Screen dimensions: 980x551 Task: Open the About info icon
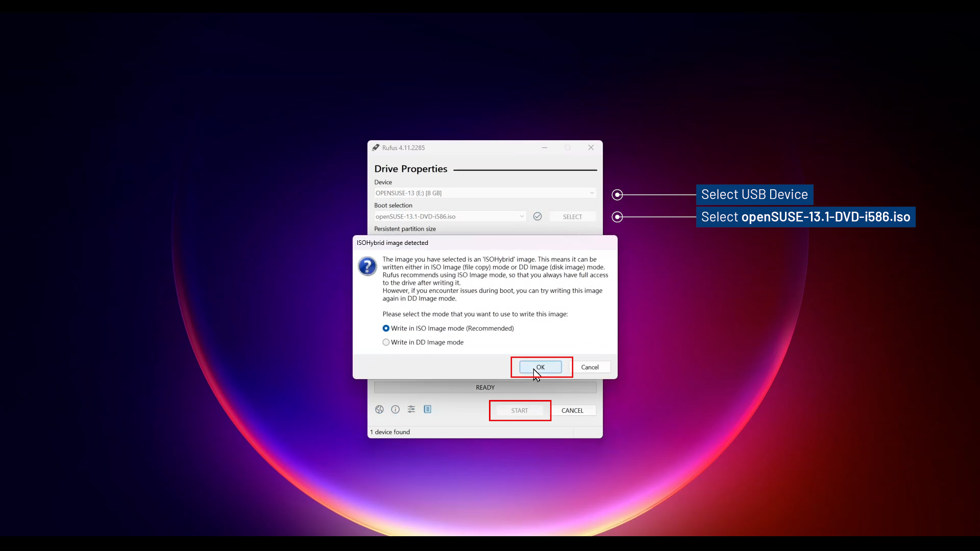click(395, 409)
